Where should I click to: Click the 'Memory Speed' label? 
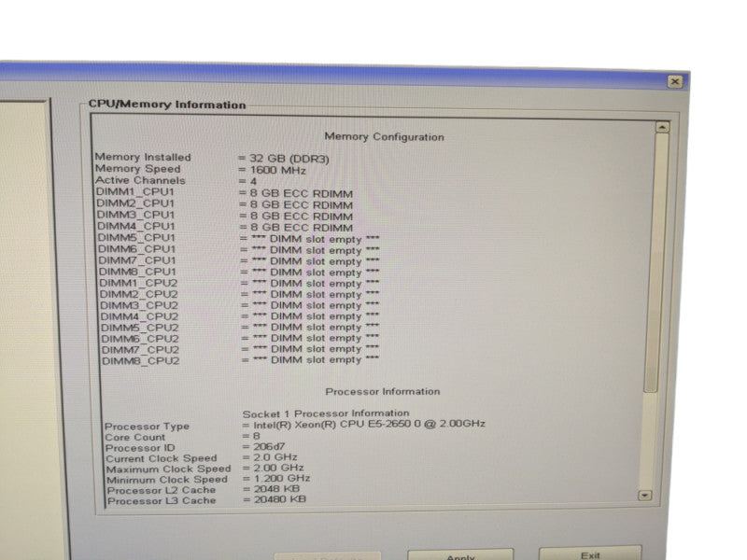[137, 169]
